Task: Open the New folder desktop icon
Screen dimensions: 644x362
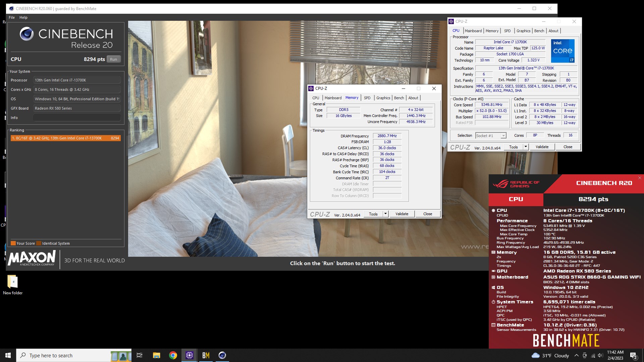Action: (13, 285)
